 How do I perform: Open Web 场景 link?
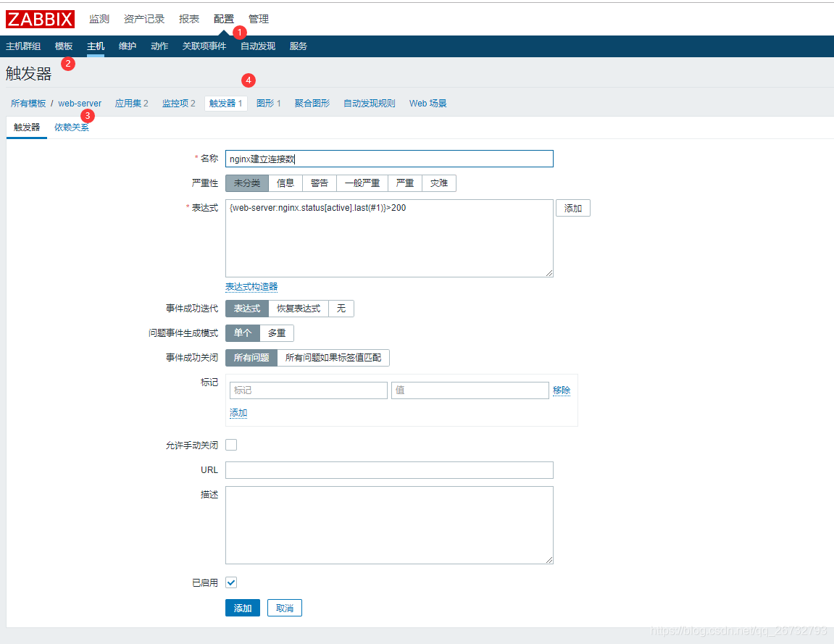click(x=428, y=103)
